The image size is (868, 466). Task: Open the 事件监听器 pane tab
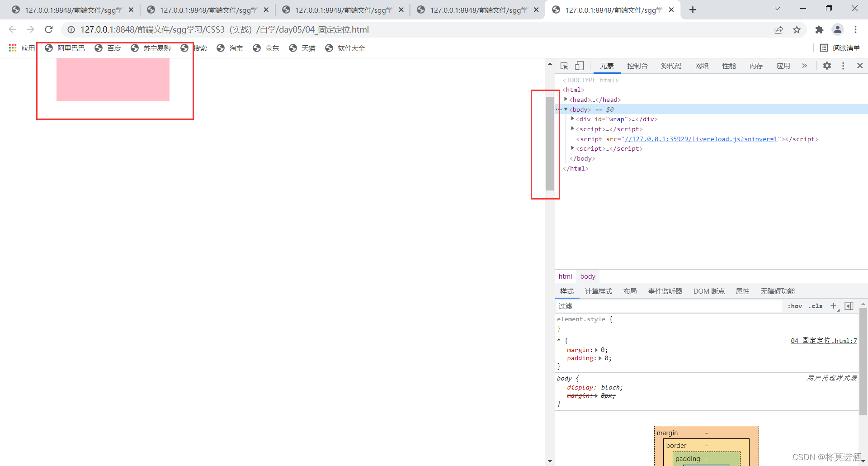click(665, 291)
